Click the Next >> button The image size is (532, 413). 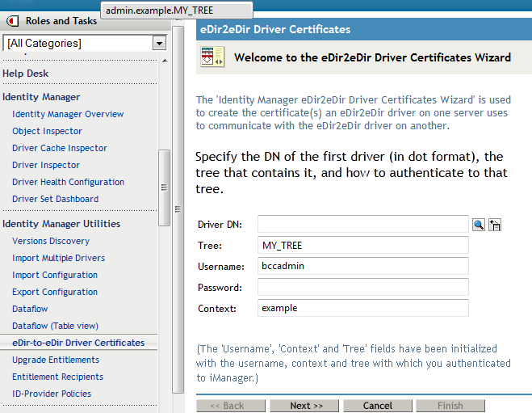point(306,406)
